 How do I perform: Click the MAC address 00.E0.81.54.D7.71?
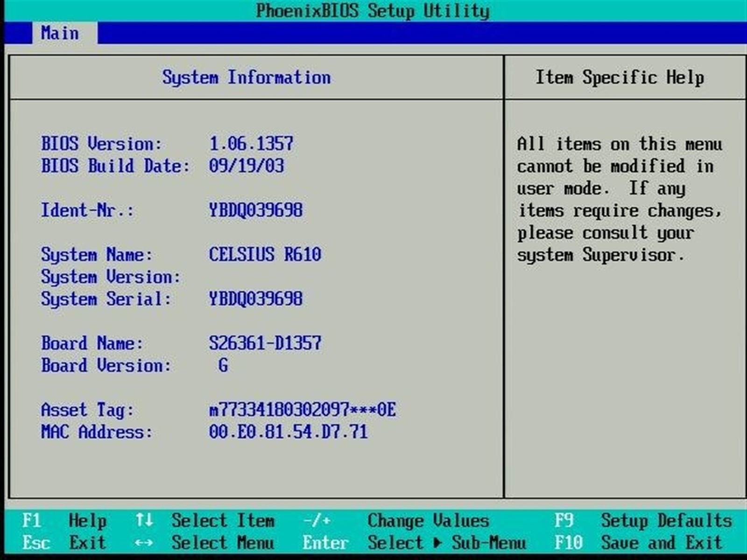click(x=289, y=432)
